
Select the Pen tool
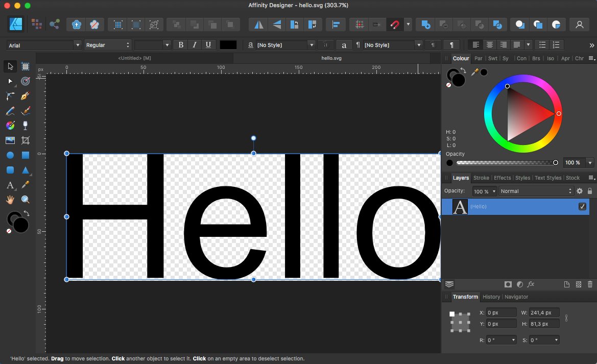[25, 96]
